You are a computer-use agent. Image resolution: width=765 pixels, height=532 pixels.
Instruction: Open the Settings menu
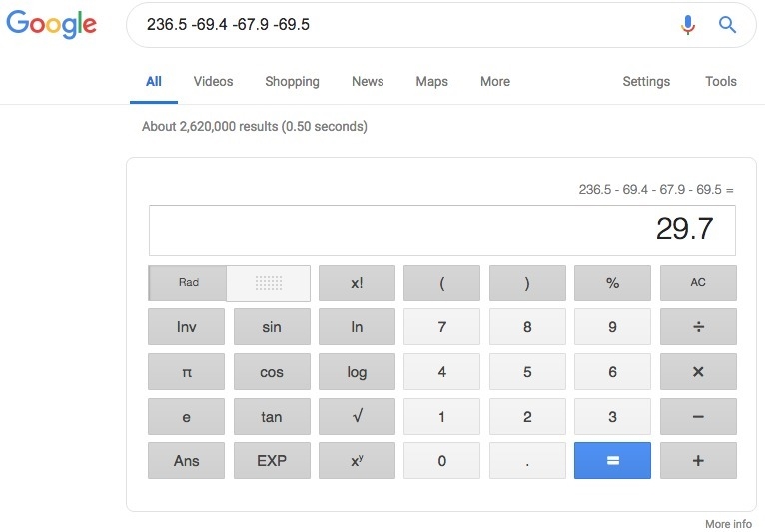646,81
